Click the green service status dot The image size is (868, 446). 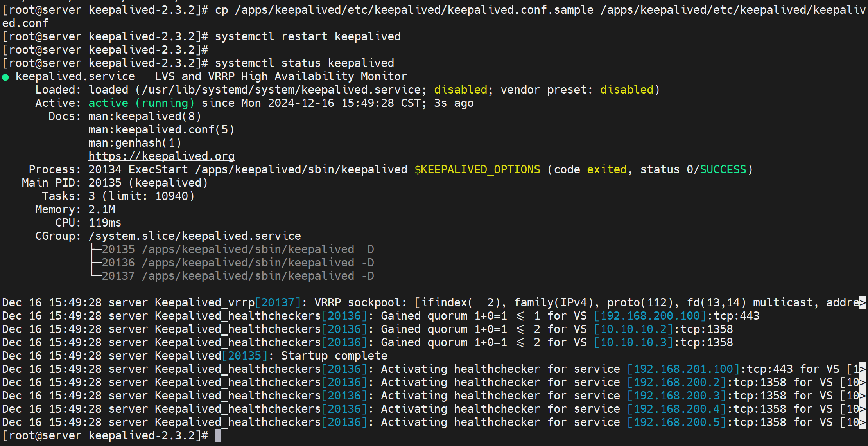pos(5,77)
